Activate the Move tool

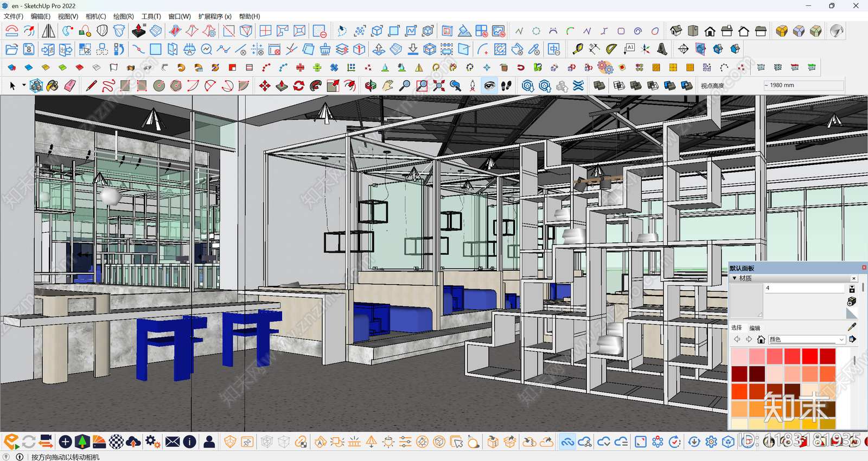point(265,86)
